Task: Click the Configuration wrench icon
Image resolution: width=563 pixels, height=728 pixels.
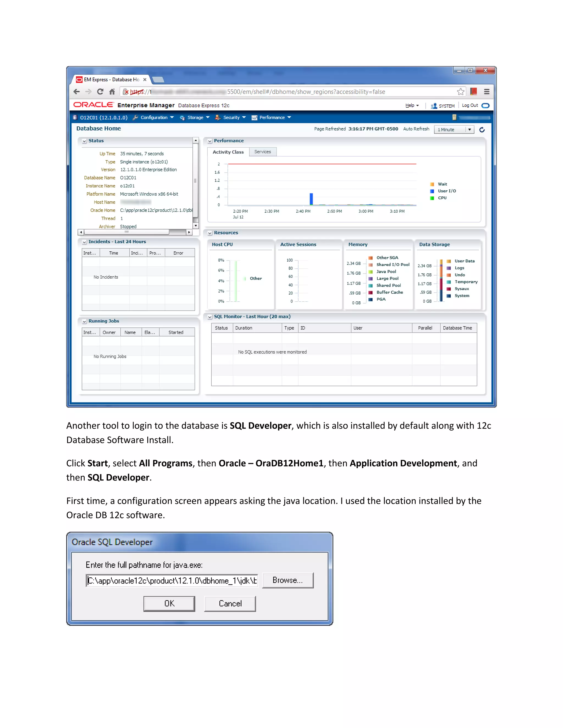Action: click(136, 117)
